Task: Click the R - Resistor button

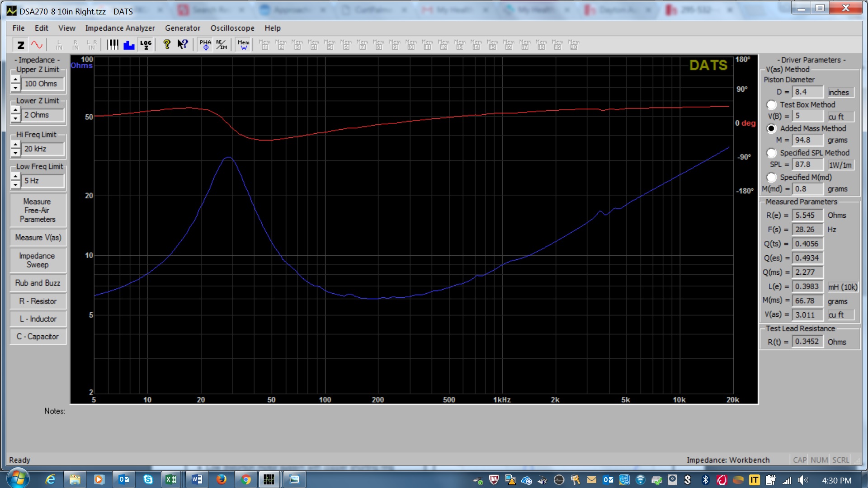Action: 38,301
